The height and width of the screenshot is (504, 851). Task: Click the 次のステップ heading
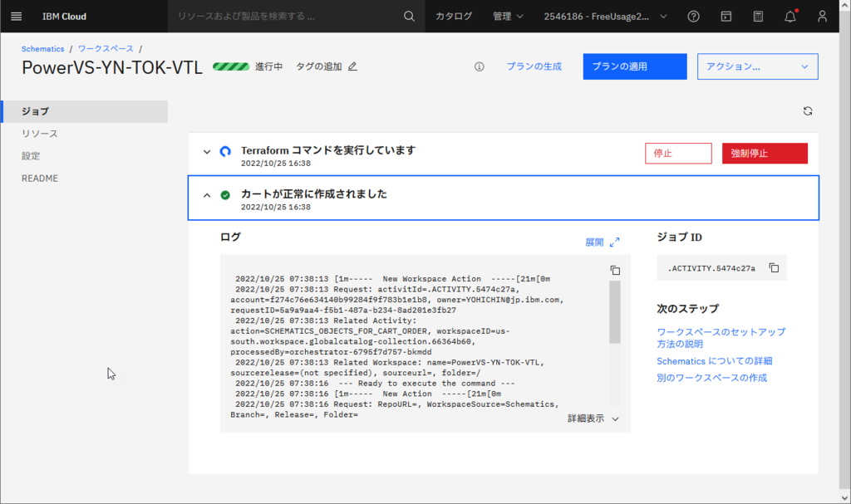pos(687,308)
